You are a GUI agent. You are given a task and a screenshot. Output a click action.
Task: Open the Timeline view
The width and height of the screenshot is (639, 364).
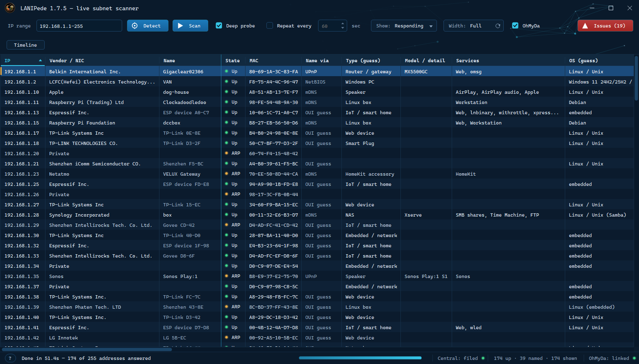point(25,45)
